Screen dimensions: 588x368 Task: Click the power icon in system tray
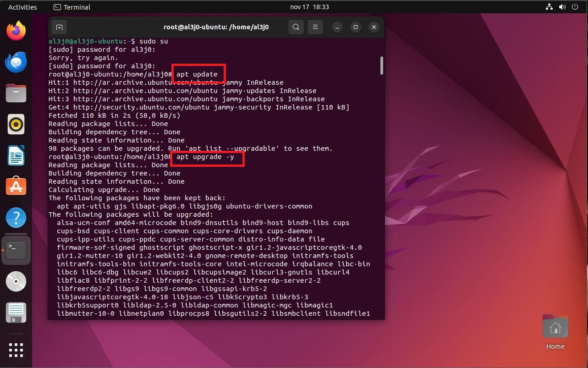(575, 7)
